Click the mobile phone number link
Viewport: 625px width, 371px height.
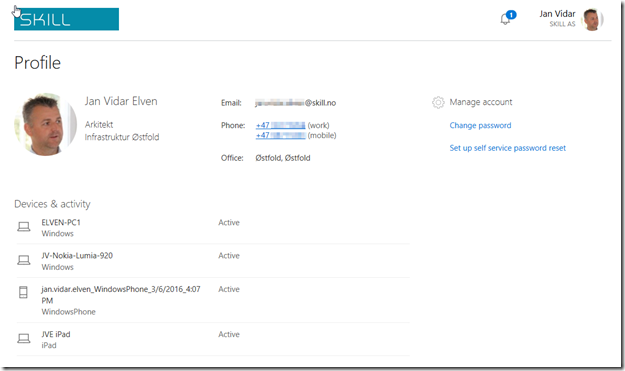coord(281,135)
